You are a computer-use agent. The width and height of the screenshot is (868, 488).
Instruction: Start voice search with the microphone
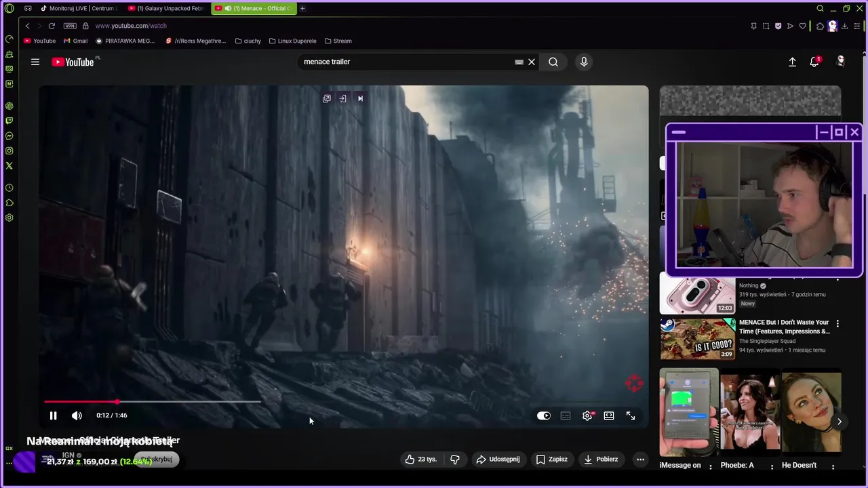[x=584, y=62]
